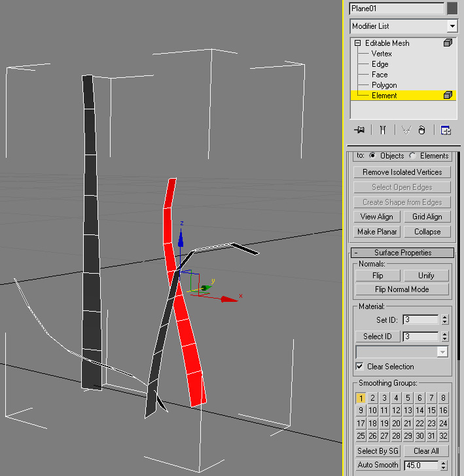Screen dimensions: 464x476
Task: Click the Auto Smooth threshold spinner
Action: 443,465
